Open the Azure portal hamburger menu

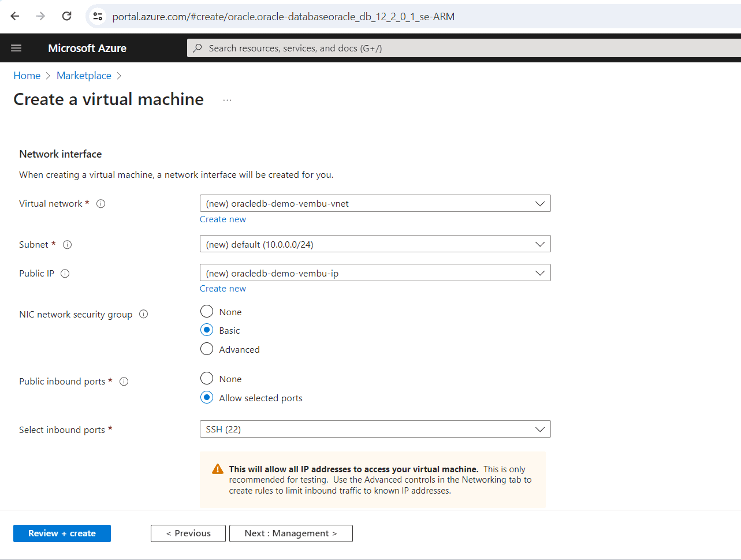click(16, 48)
